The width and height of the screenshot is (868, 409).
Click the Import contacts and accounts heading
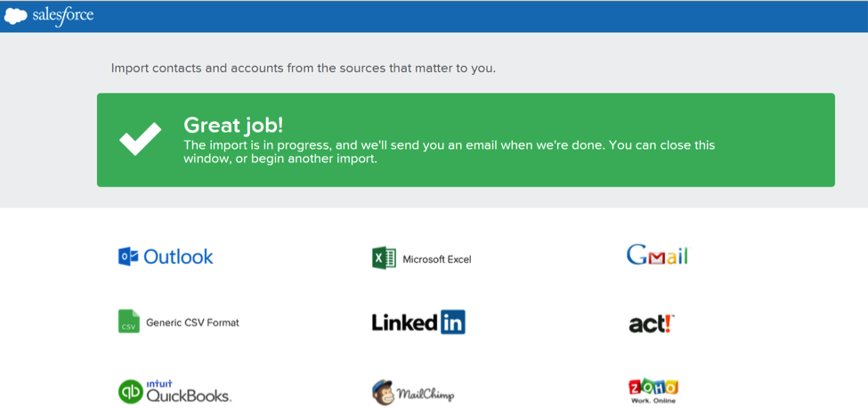[304, 69]
